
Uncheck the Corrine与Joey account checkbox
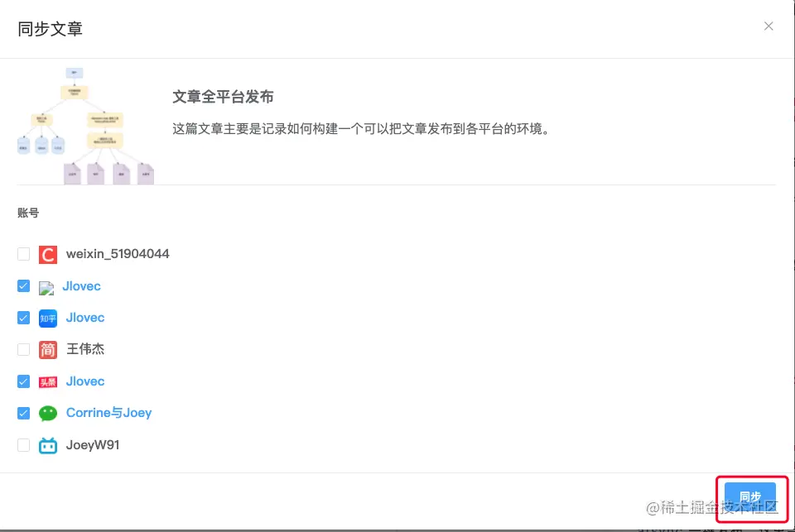pyautogui.click(x=23, y=413)
